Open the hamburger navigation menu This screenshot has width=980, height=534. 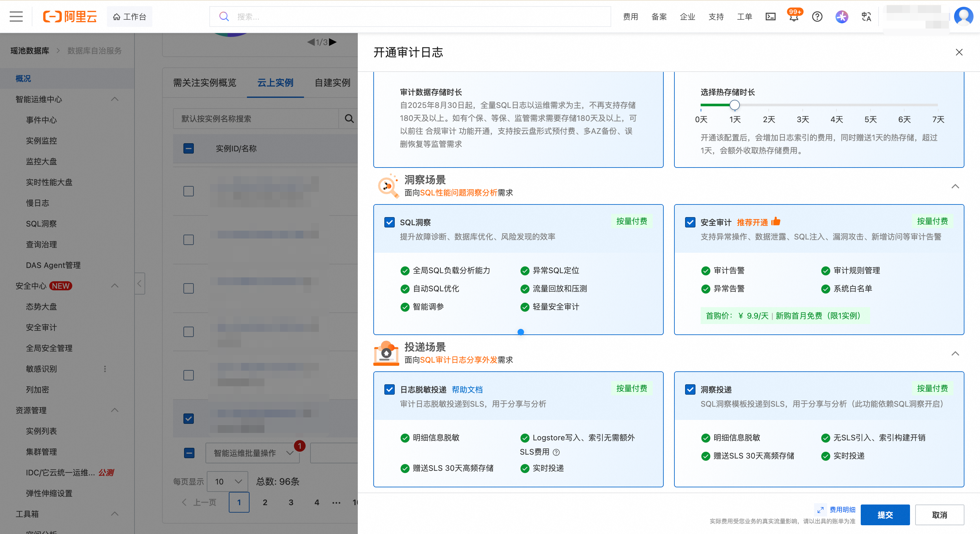[16, 17]
